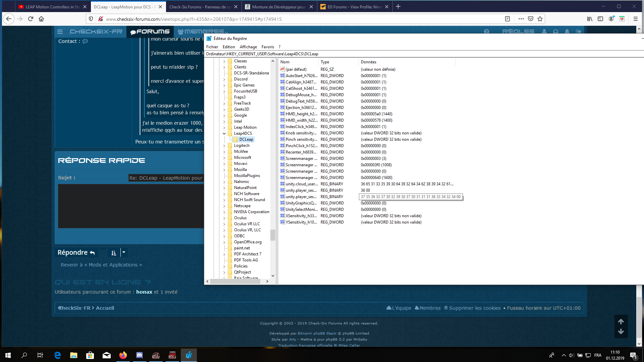644x362 pixels.
Task: Open Firefox from taskbar
Action: pyautogui.click(x=123, y=355)
